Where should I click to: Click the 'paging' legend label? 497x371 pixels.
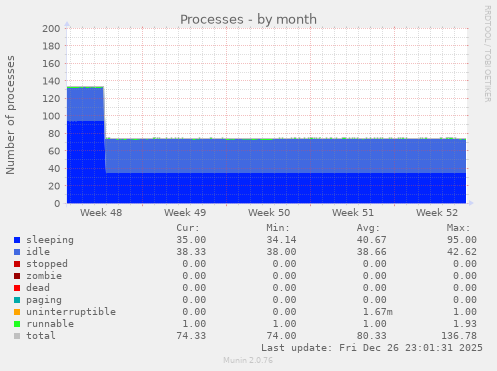tap(44, 300)
